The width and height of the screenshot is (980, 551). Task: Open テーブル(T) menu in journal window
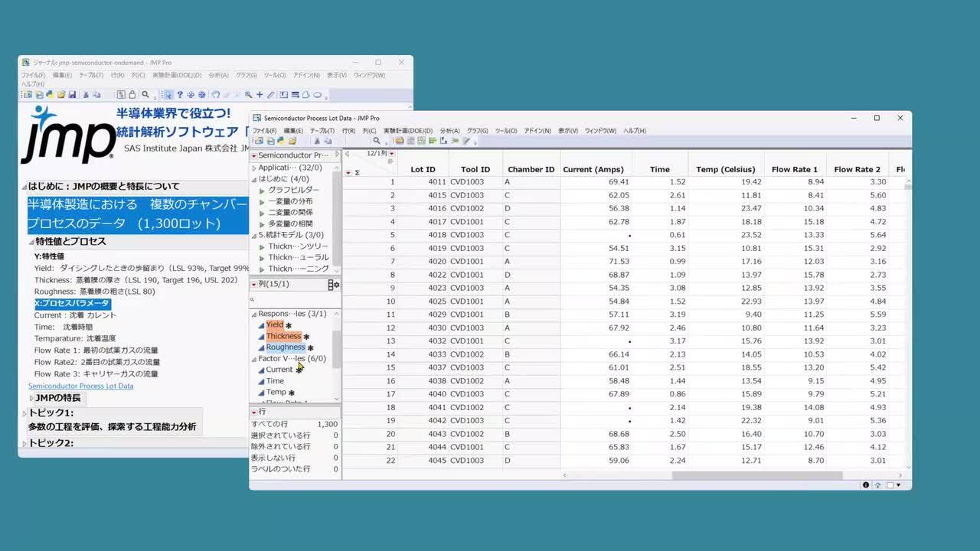click(x=90, y=76)
